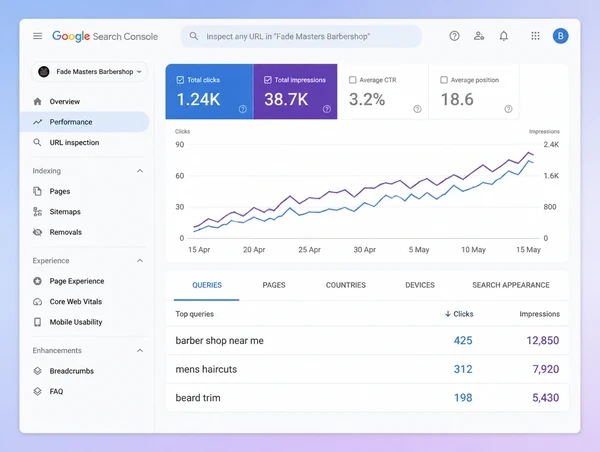Select the 'beard trim' query row
Screen dimensions: 600x452
coord(367,398)
